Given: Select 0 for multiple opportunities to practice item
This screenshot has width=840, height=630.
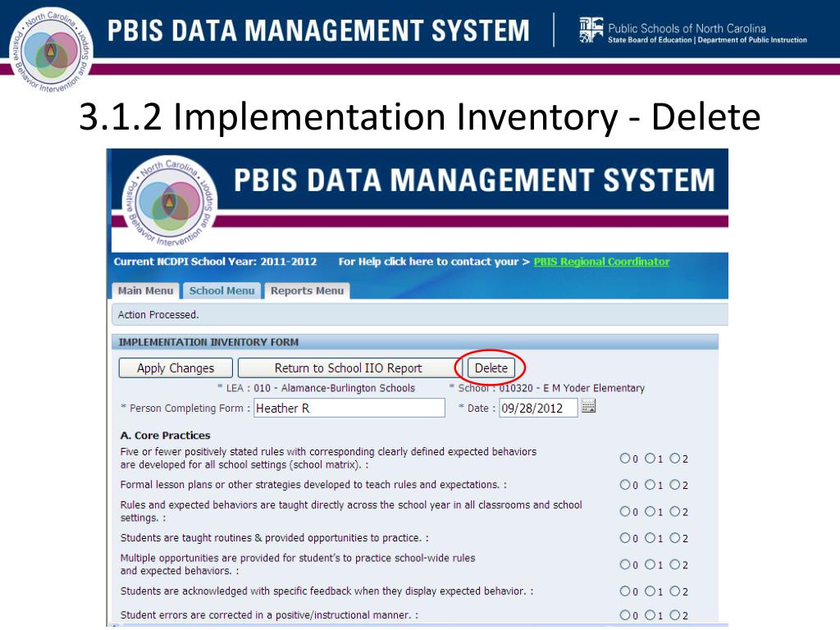Looking at the screenshot, I should coord(624,564).
